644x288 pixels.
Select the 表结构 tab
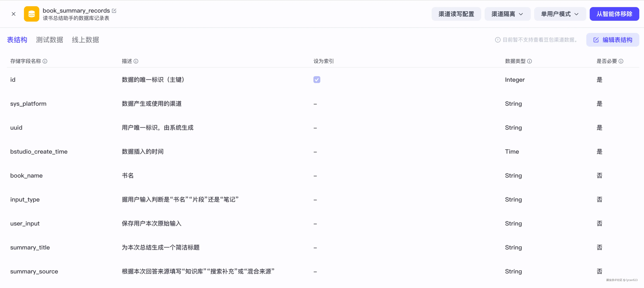pyautogui.click(x=17, y=40)
